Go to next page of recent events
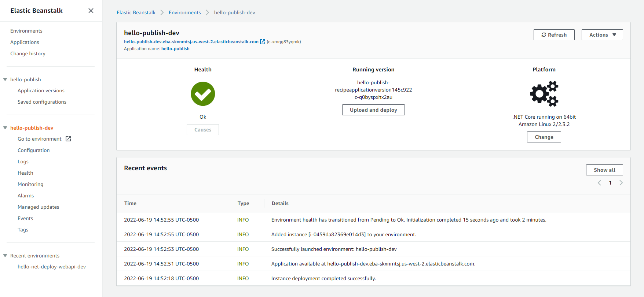The image size is (644, 297). [621, 183]
